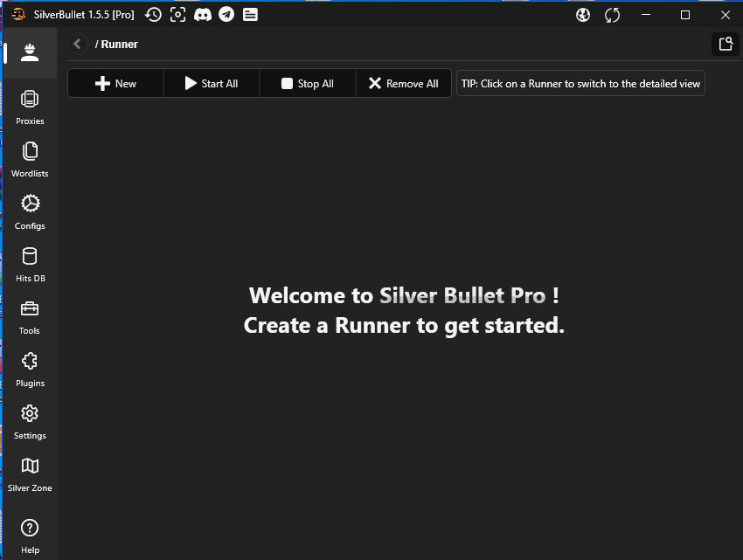
Task: Open the Wordlists section
Action: 30,160
